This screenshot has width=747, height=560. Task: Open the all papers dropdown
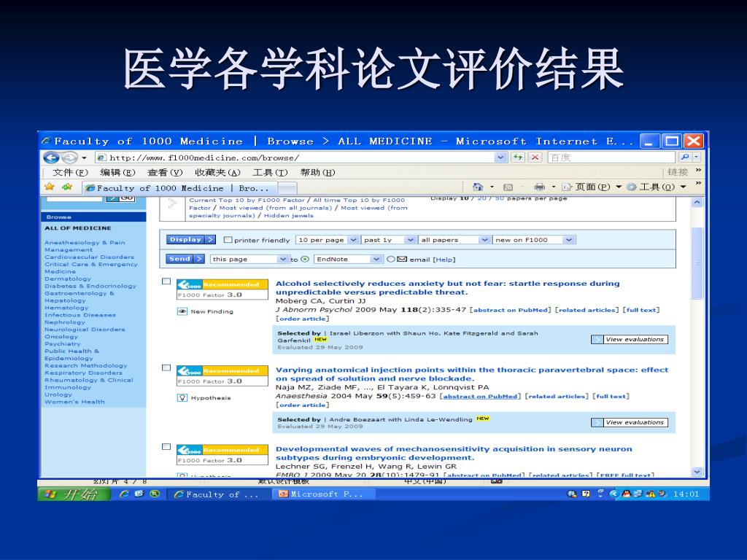[x=454, y=239]
